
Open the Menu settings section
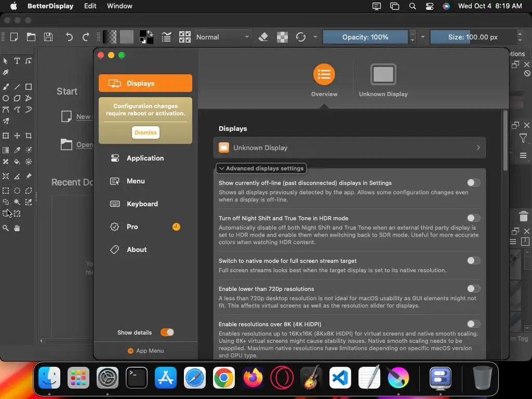(145, 181)
